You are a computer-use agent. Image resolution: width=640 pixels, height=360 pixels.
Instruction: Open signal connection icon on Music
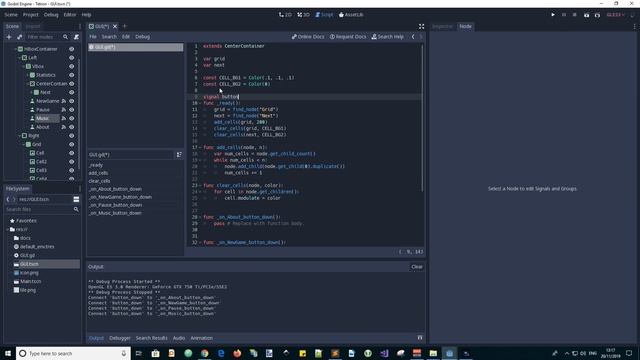tap(64, 118)
